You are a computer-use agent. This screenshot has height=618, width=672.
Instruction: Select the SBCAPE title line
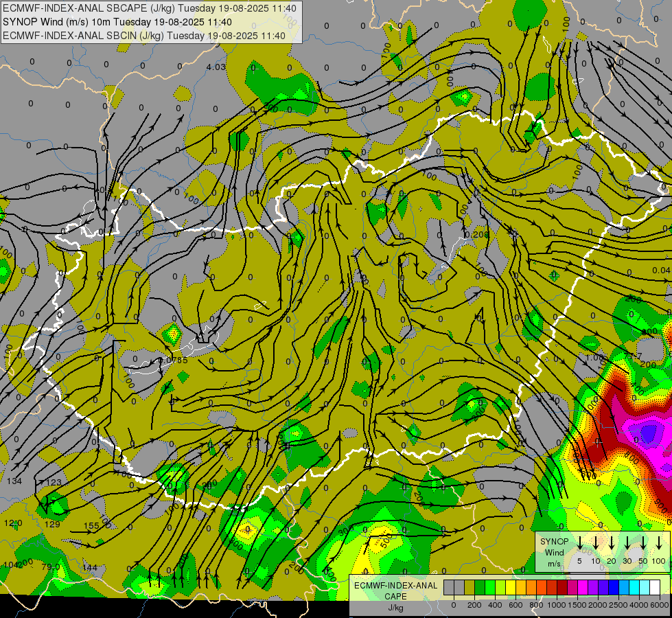pyautogui.click(x=149, y=8)
